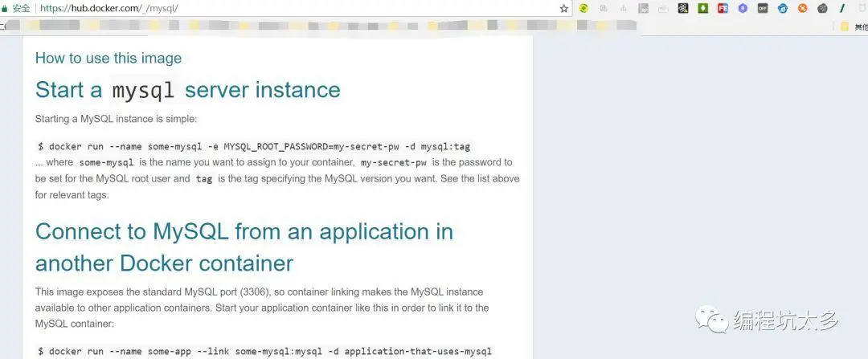Click the inline code 'tag' in the paragraph
Screen dimensions: 868x359
[x=203, y=179]
